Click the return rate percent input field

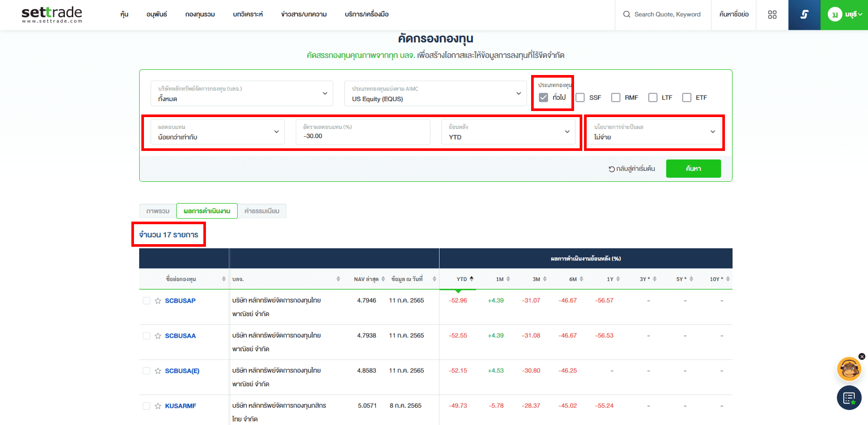click(363, 136)
